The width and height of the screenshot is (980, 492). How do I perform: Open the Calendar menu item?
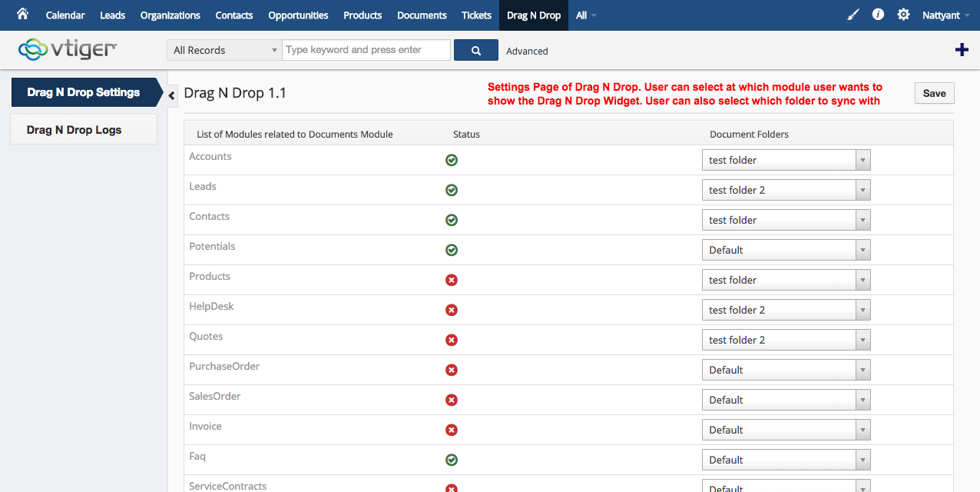click(65, 15)
